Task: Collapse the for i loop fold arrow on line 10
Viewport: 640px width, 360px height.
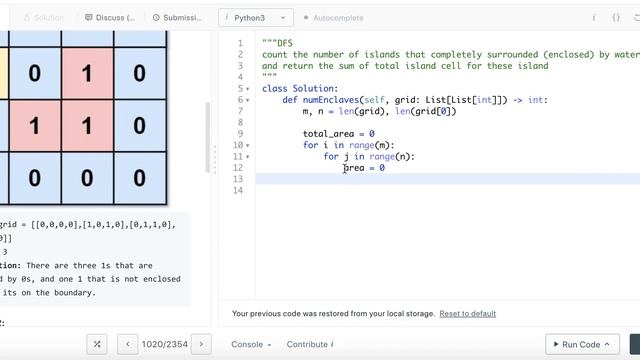Action: [248, 145]
